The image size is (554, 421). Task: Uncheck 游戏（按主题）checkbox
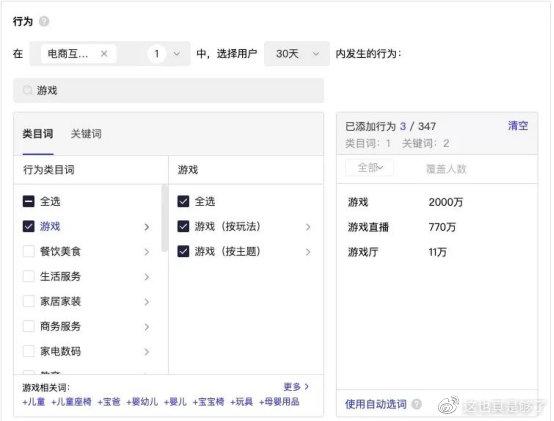click(x=183, y=251)
